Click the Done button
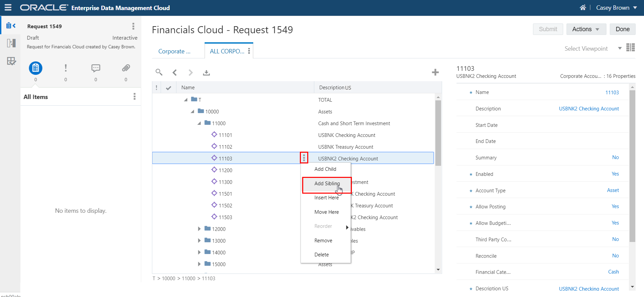The image size is (644, 297). [x=623, y=29]
